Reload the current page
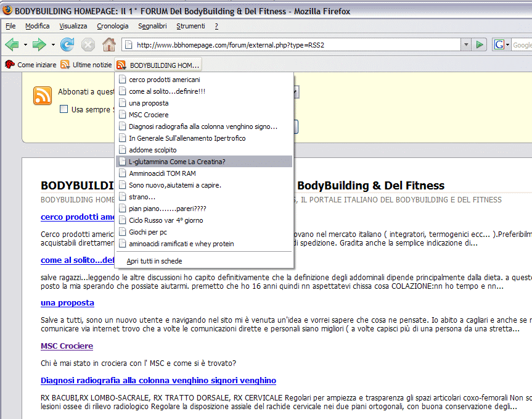This screenshot has width=532, height=419. click(x=67, y=44)
